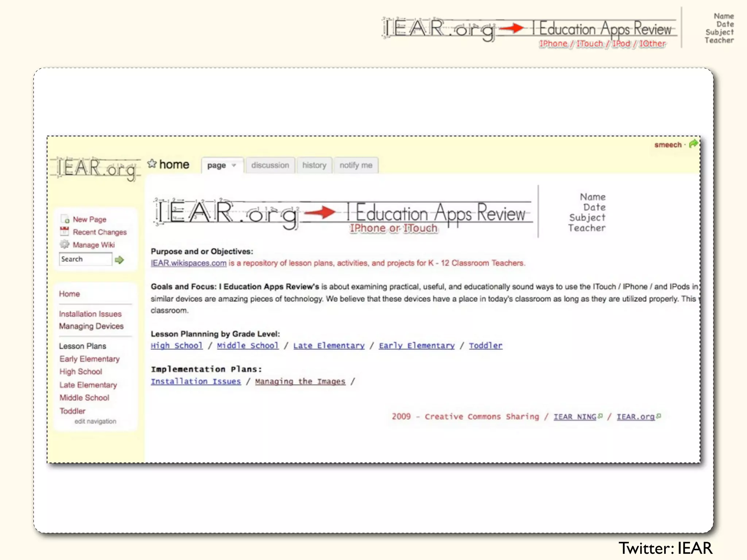Click the smeech username link
Image resolution: width=747 pixels, height=560 pixels.
668,145
